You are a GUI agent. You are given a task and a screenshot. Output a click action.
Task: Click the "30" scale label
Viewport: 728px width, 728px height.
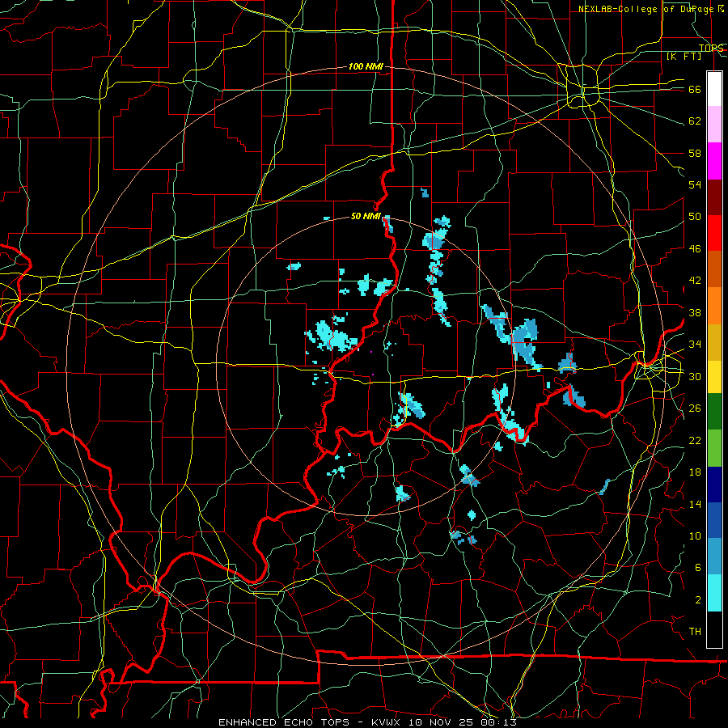[x=695, y=376]
